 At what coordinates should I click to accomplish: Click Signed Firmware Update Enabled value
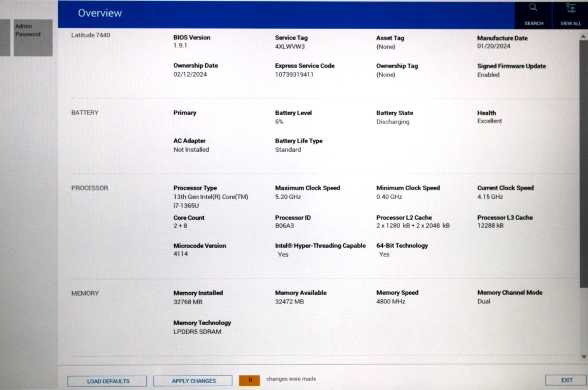click(x=488, y=75)
